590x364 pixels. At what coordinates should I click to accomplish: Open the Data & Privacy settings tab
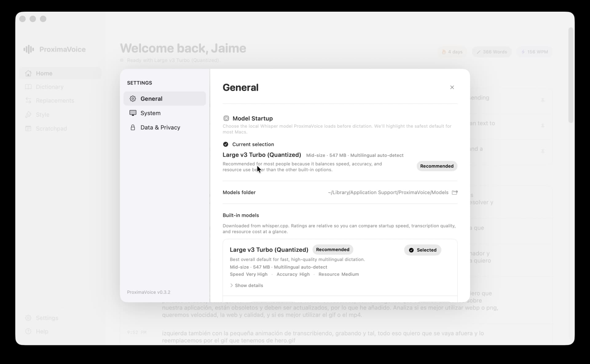(165, 127)
